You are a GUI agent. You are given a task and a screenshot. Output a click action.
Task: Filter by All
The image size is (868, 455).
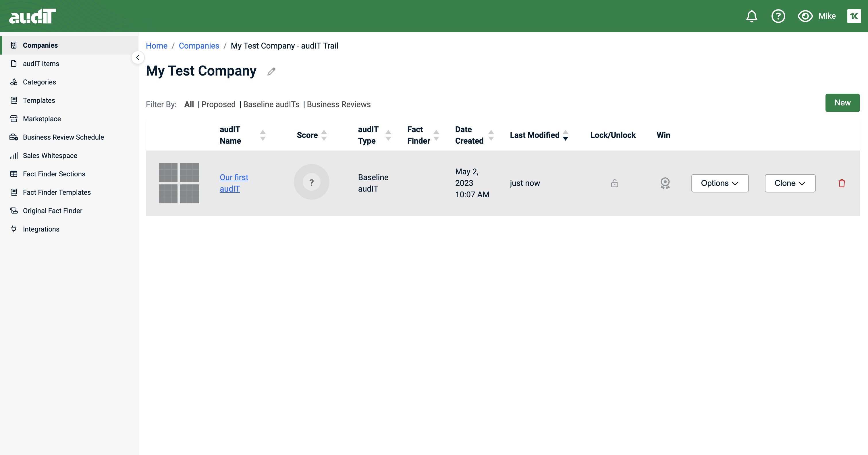189,105
